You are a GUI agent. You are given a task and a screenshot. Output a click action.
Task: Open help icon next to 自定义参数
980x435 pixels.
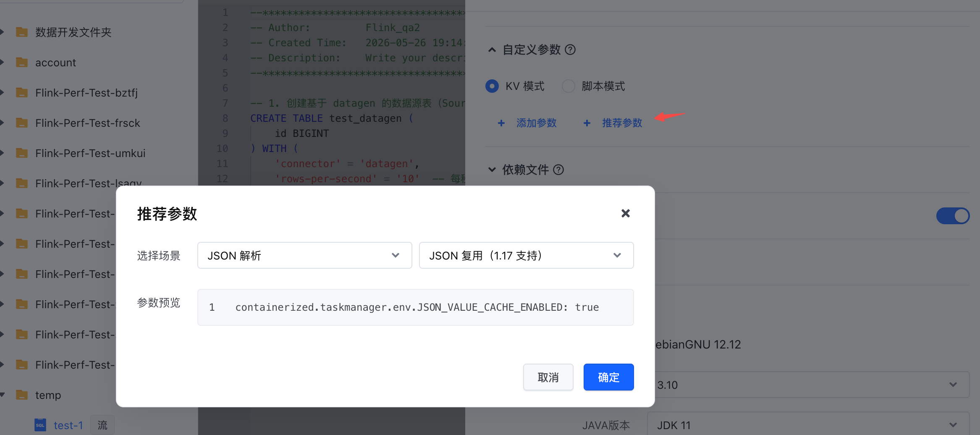[570, 50]
